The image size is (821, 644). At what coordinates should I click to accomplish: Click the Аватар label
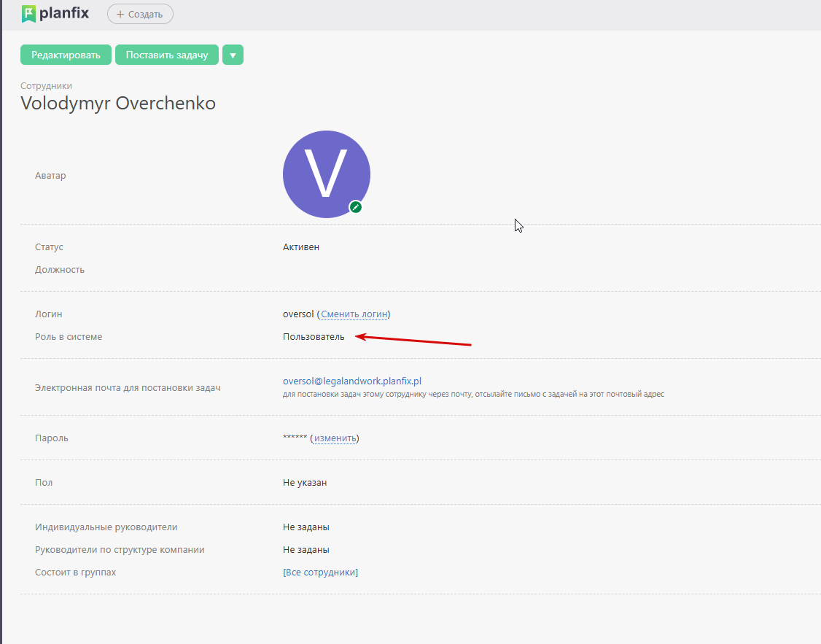[50, 175]
